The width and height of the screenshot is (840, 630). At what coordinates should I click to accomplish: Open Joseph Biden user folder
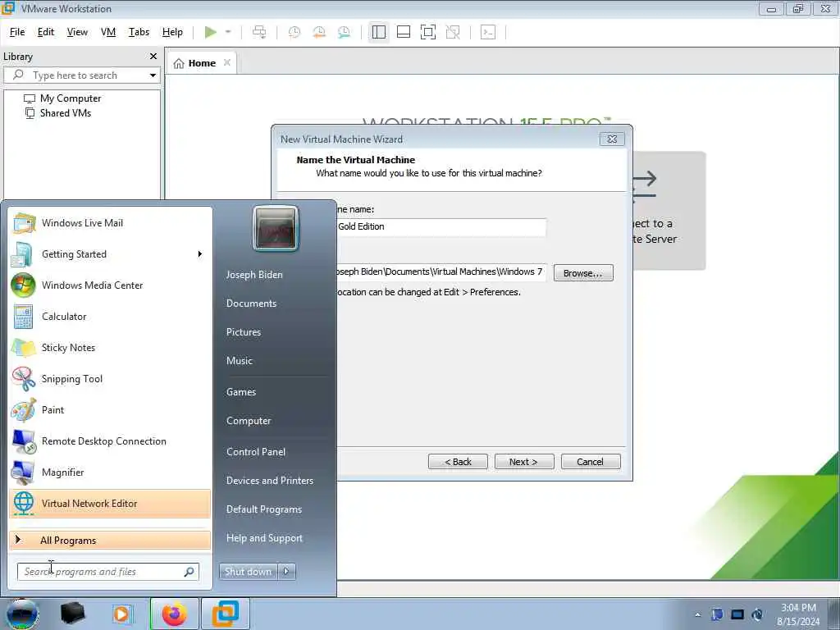click(x=254, y=275)
